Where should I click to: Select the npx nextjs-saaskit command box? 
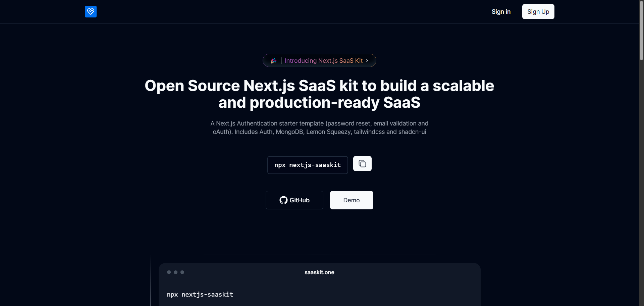(x=307, y=165)
